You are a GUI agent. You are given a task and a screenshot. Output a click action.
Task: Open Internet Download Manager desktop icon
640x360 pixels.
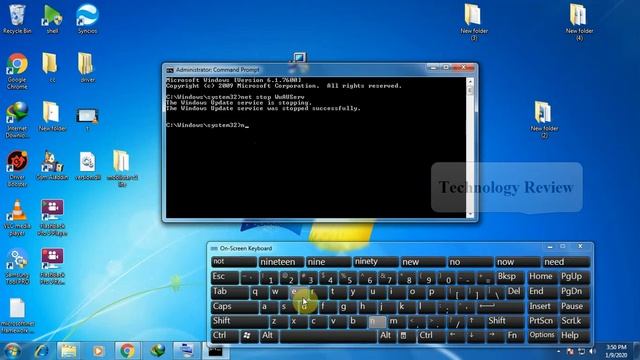(17, 120)
